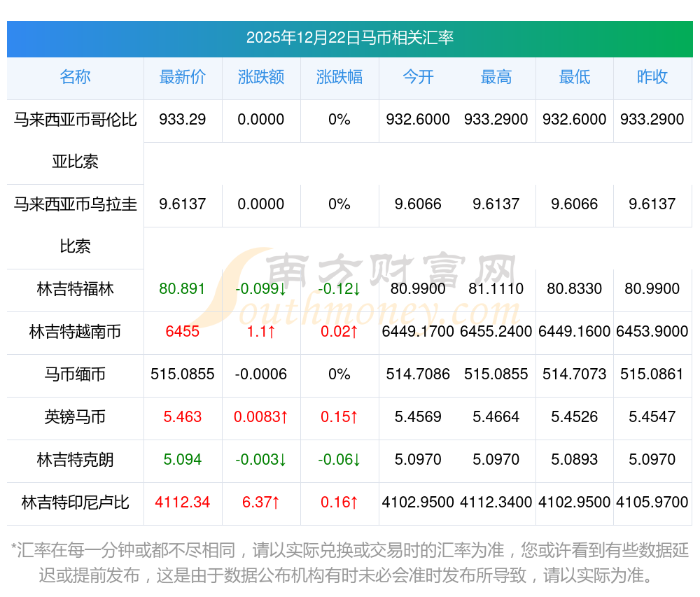The image size is (700, 597).
Task: Click the high value 5.4664
Action: tap(496, 417)
